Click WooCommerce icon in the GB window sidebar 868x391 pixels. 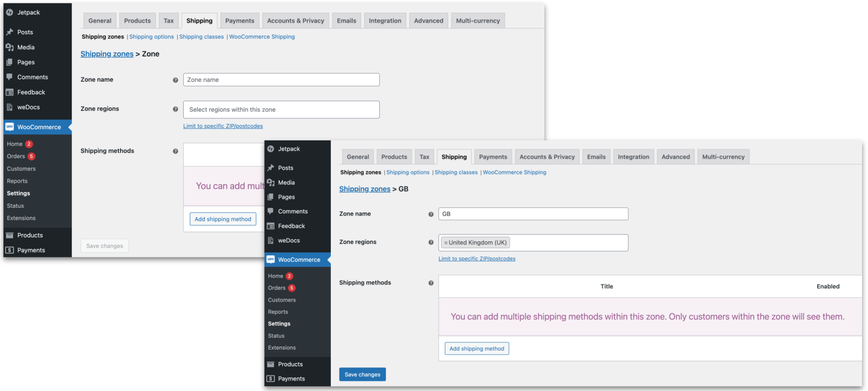[271, 260]
